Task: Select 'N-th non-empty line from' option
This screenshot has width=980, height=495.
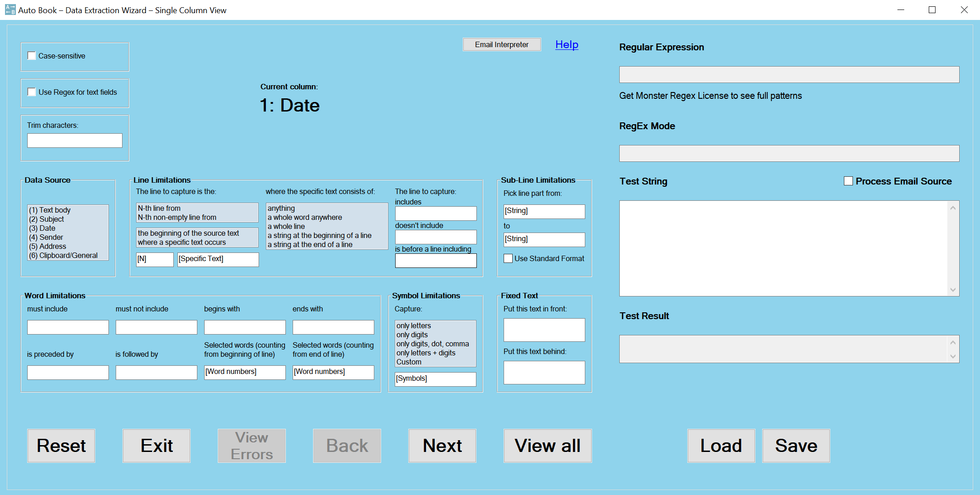Action: click(177, 217)
